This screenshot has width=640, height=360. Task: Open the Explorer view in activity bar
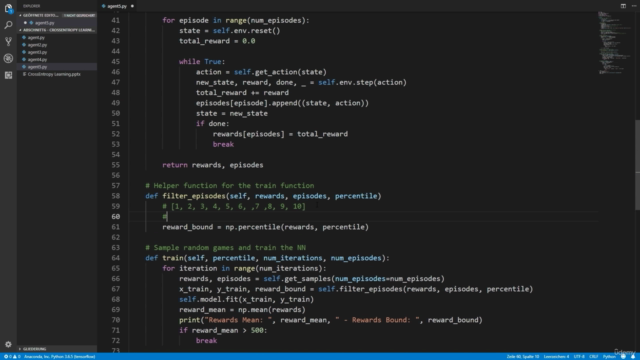pos(8,8)
